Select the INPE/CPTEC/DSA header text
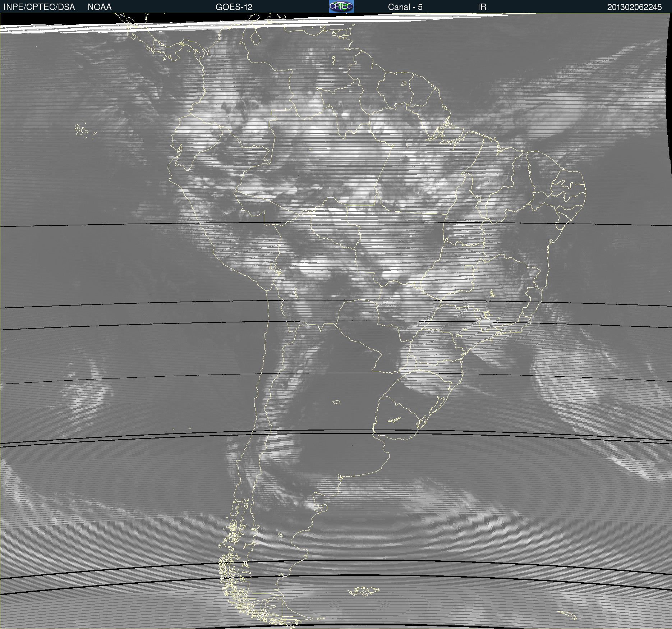The height and width of the screenshot is (629, 672). (x=39, y=7)
